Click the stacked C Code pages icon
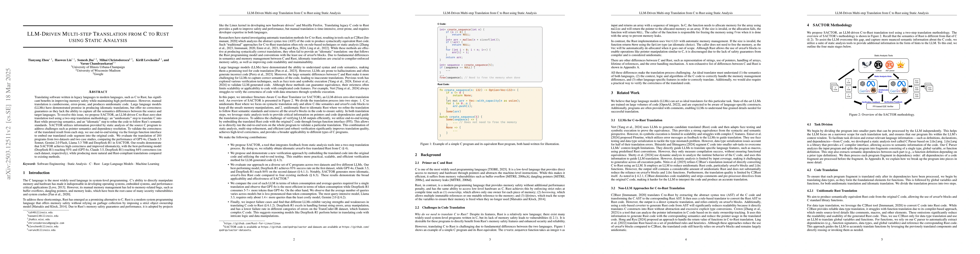 pyautogui.click(x=835, y=87)
